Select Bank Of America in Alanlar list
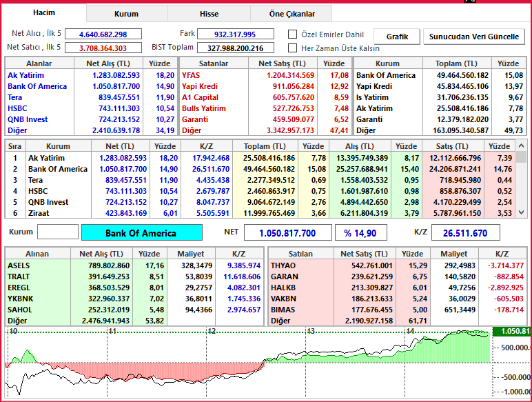Screen dimensions: 532x402 37,86
